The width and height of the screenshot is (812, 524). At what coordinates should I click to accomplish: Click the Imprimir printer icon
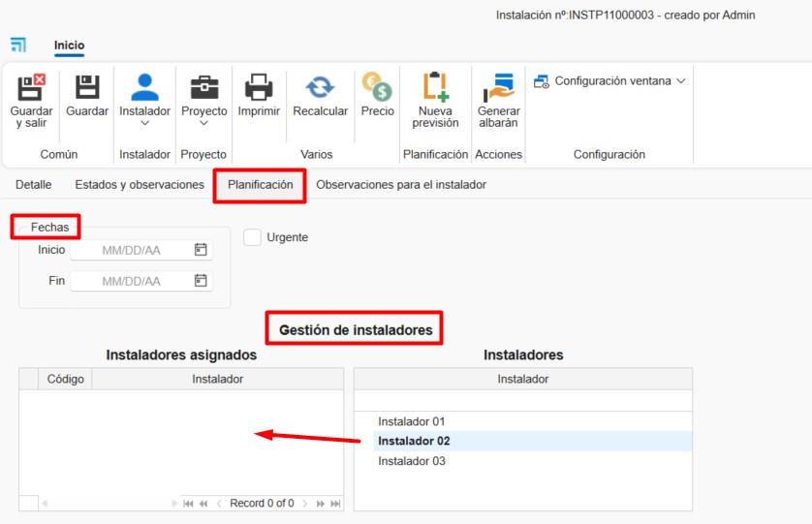(259, 87)
